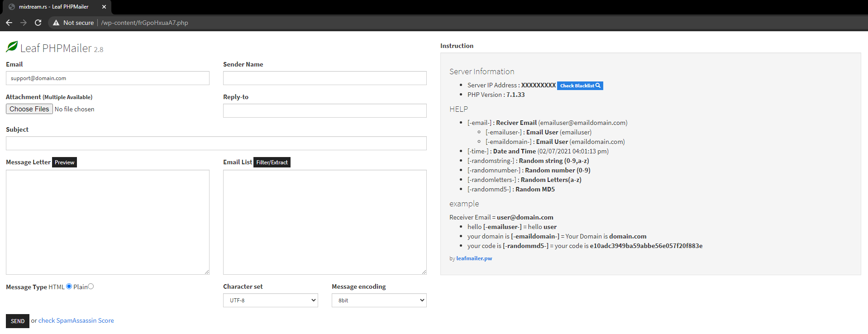Click the Receiver Email user@domain.com example
The image size is (868, 334).
[x=501, y=217]
